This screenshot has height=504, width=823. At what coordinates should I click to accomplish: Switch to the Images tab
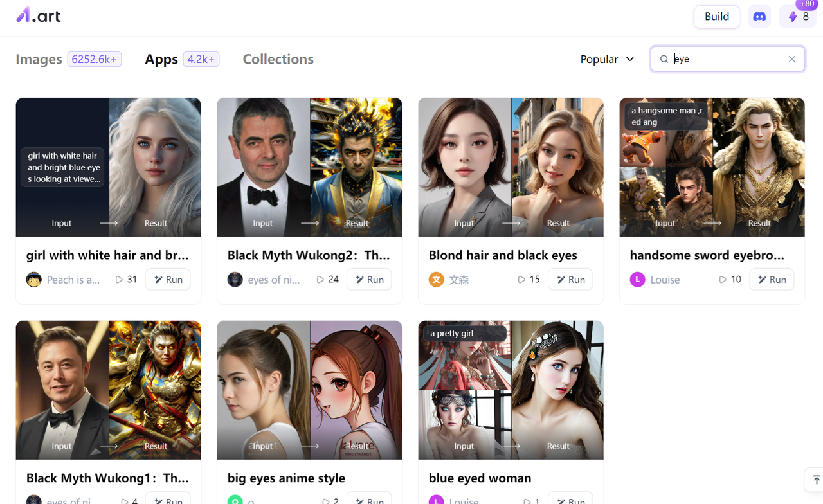39,59
